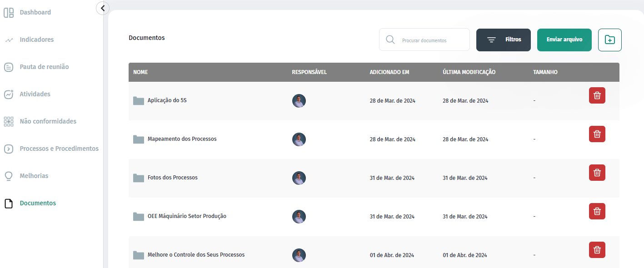The image size is (644, 268).
Task: Open Processos e Procedimentos section
Action: point(59,149)
